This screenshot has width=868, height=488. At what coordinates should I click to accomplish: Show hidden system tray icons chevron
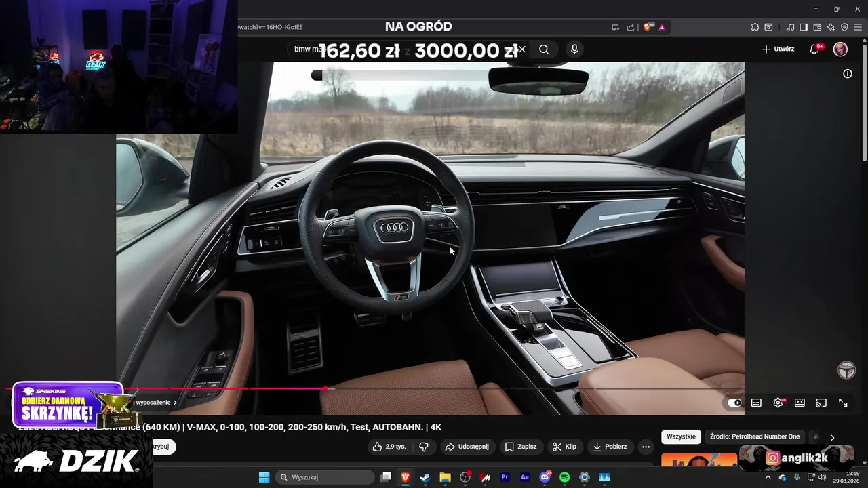click(x=768, y=477)
